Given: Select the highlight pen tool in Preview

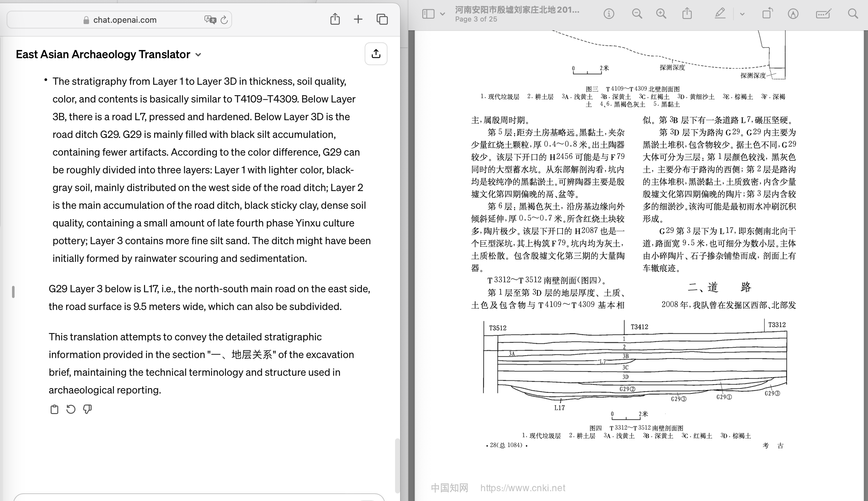Looking at the screenshot, I should point(720,14).
